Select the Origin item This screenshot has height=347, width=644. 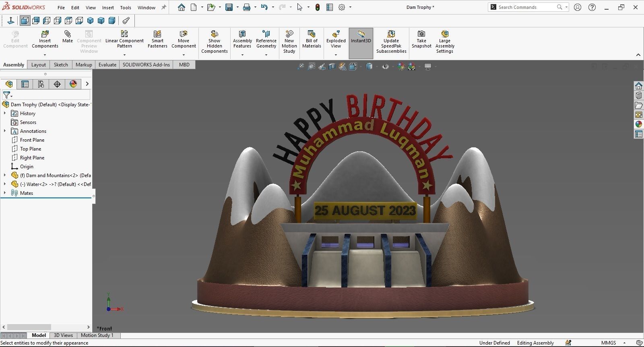pyautogui.click(x=27, y=167)
